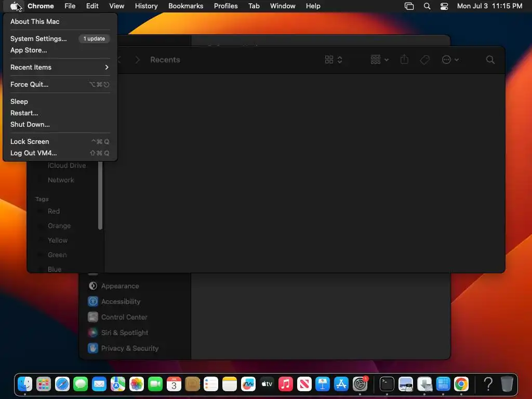Open Trash from the Dock

pos(507,384)
